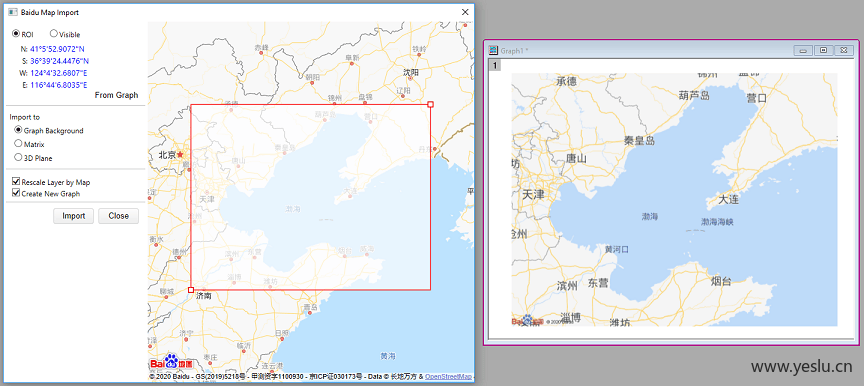Click the Graph1 window title icon
Viewport: 864px width, 386px height.
click(x=494, y=50)
